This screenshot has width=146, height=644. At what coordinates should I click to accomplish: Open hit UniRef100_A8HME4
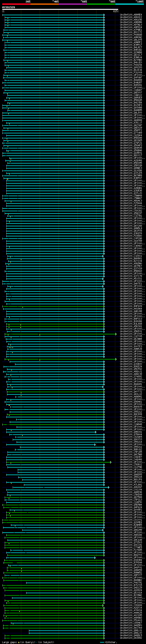pos(131,15)
